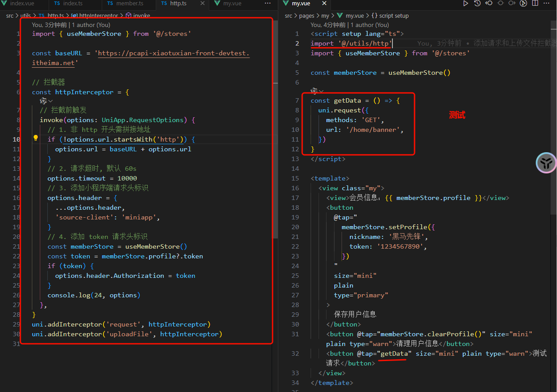Open pages breadcrumb dropdown
This screenshot has height=392, width=557.
click(307, 15)
